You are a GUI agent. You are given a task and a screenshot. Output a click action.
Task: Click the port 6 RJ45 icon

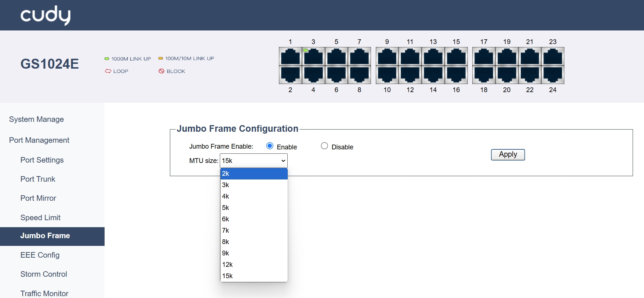[336, 74]
